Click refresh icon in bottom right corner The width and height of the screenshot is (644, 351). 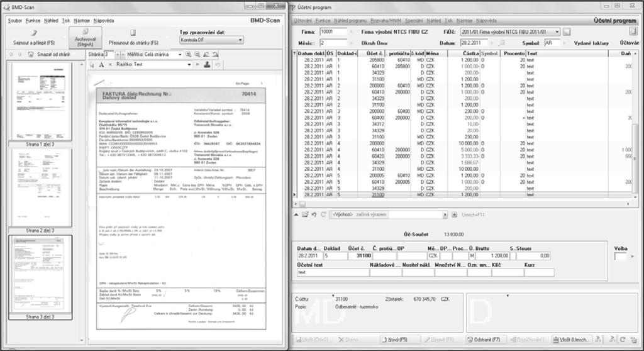[622, 340]
